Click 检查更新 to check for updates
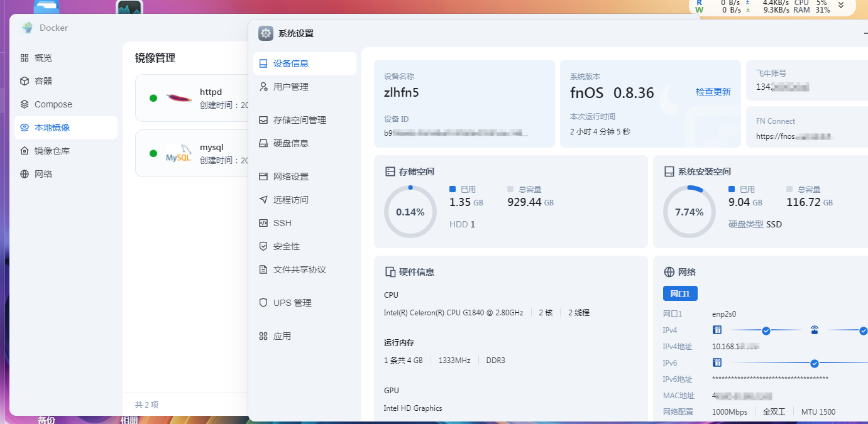 click(x=713, y=92)
